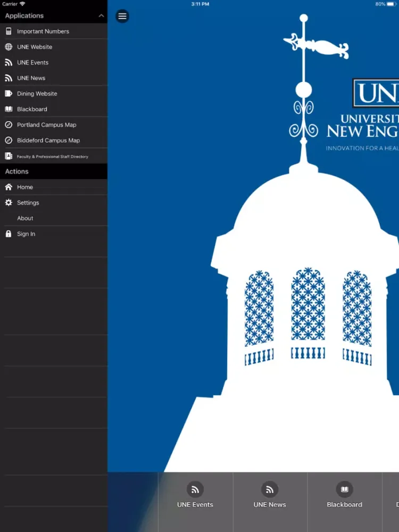This screenshot has height=532, width=399.
Task: Tap the UNE Events label in bottom bar
Action: [x=195, y=504]
